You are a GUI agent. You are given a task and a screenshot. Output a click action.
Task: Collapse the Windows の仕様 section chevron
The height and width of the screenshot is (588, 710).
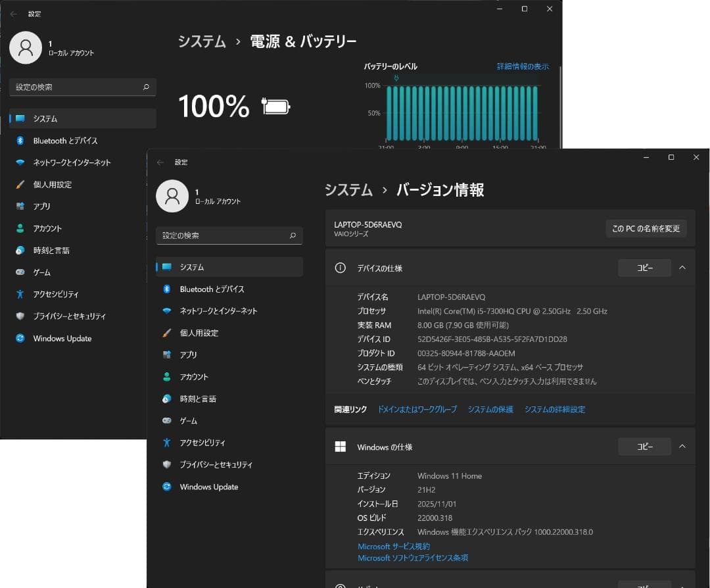pyautogui.click(x=682, y=447)
